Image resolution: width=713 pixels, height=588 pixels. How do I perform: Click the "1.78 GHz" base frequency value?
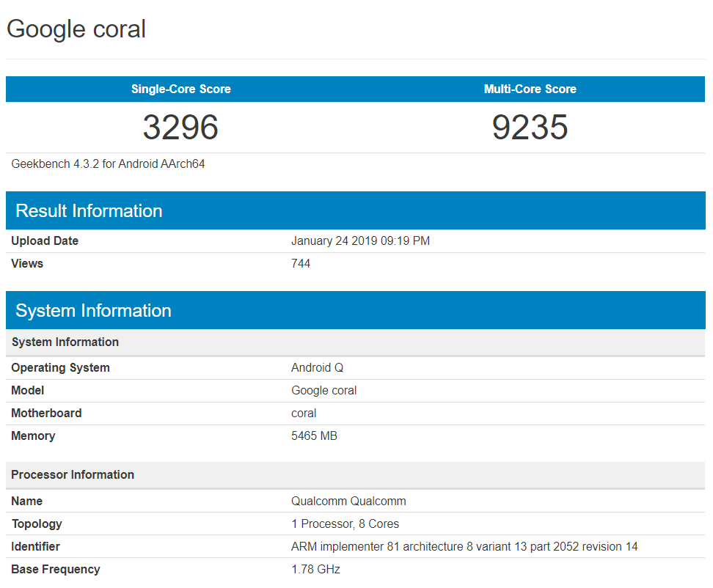[x=315, y=570]
